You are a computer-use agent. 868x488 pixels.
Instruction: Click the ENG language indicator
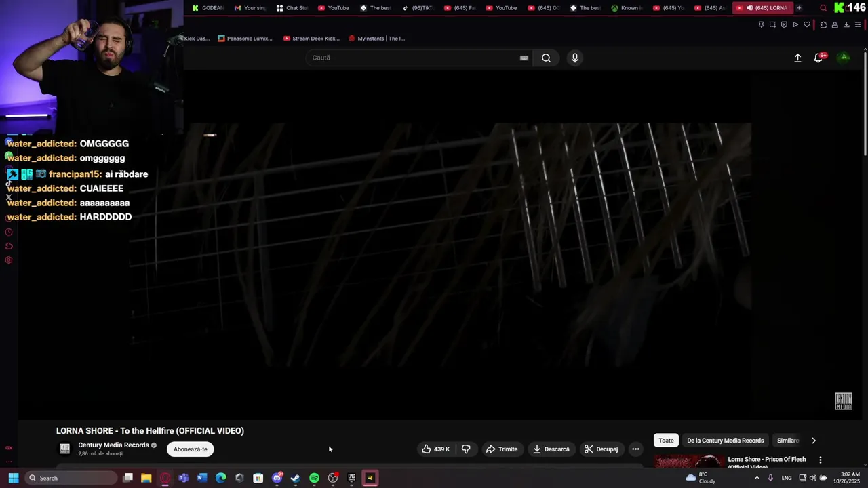(787, 478)
